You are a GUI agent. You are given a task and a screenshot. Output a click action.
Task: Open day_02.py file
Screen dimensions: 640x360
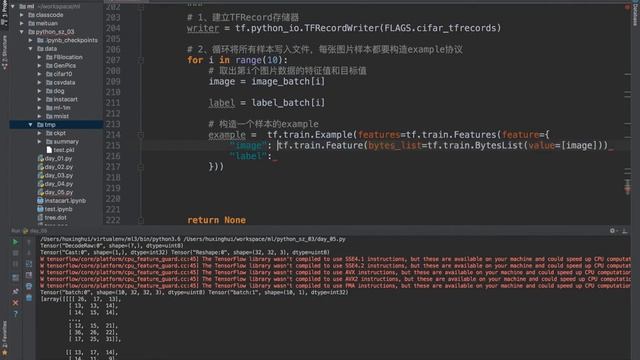pyautogui.click(x=55, y=167)
